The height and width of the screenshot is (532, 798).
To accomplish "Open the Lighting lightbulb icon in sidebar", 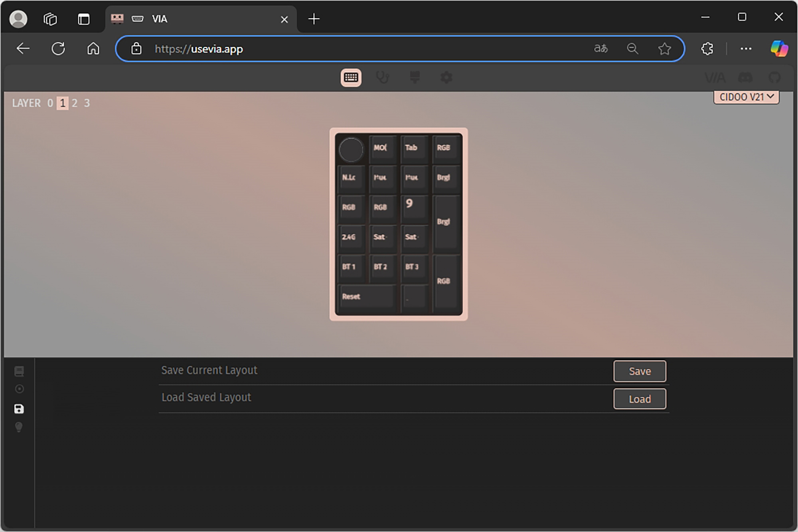I will pyautogui.click(x=19, y=427).
